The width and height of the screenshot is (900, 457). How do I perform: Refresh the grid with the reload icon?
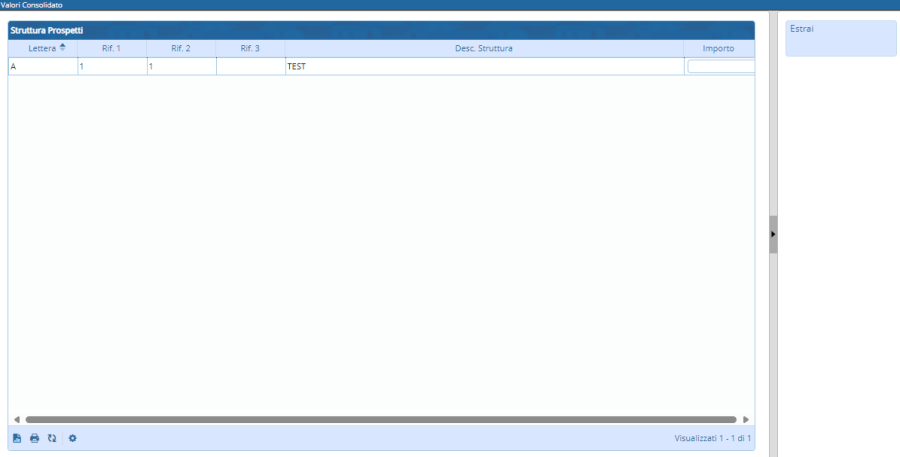point(51,438)
